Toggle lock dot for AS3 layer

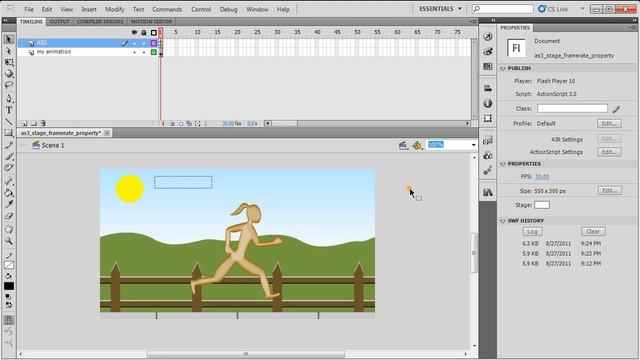tap(144, 43)
